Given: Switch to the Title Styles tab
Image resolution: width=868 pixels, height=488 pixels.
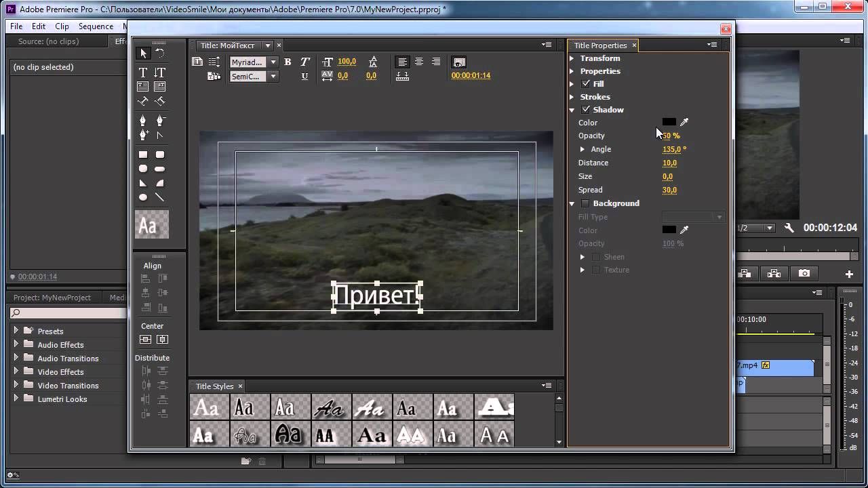Looking at the screenshot, I should tap(214, 386).
